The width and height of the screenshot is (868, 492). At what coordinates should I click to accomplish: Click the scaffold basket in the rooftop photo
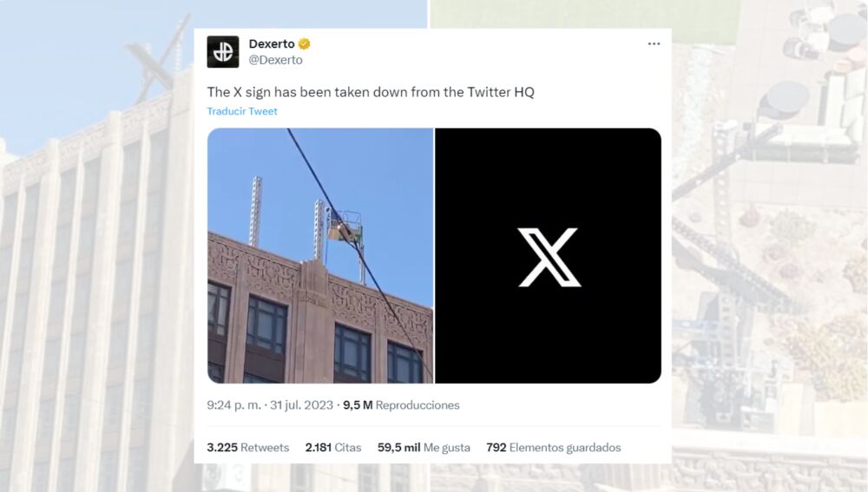pos(346,226)
